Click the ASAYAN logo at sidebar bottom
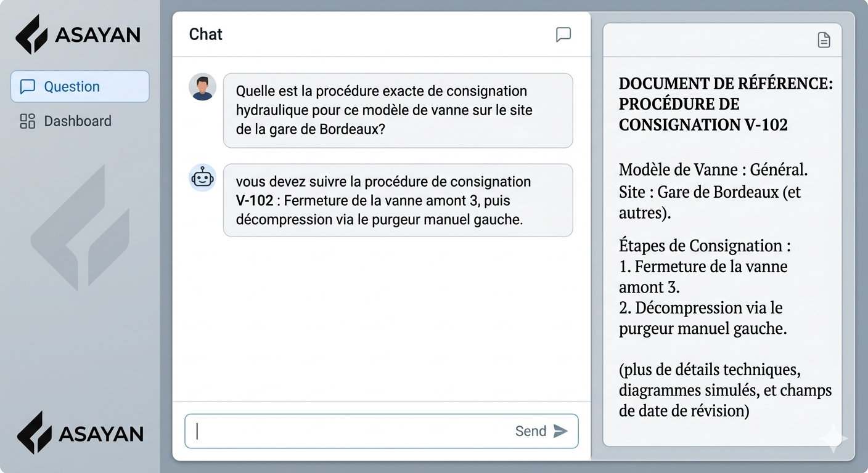The height and width of the screenshot is (473, 868). tap(80, 433)
